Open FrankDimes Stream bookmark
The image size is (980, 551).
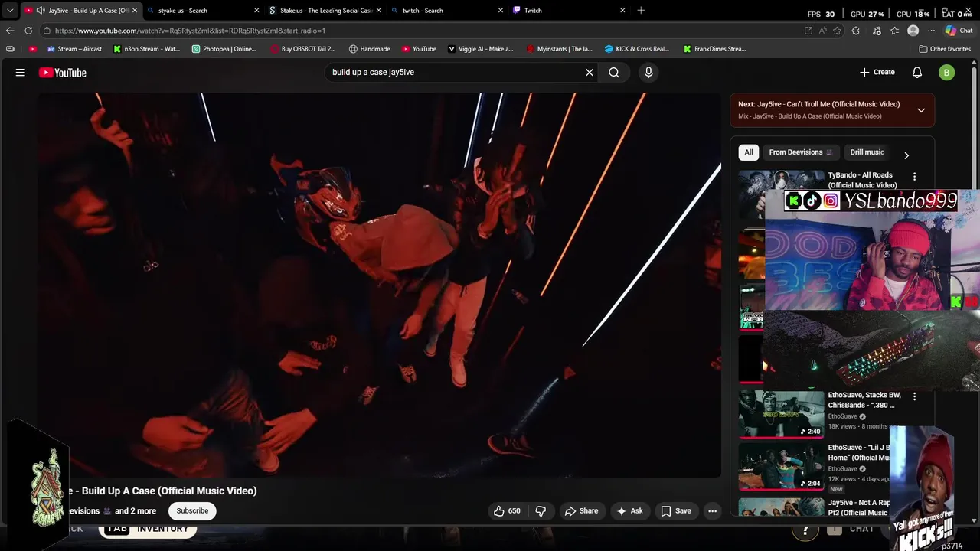[x=714, y=49]
